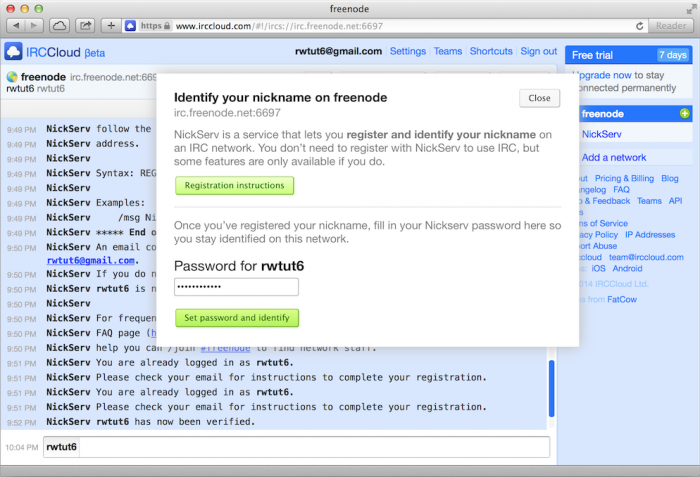Open the iCloud tabs button

tap(59, 26)
